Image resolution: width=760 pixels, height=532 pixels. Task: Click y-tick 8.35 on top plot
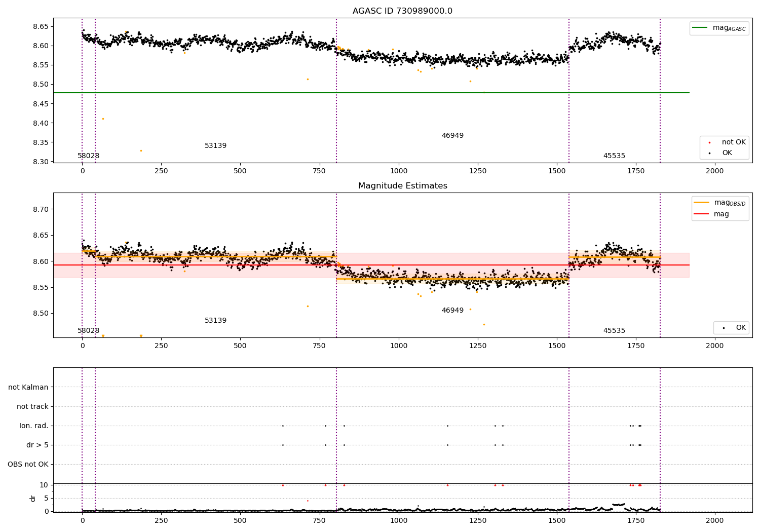tap(41, 142)
